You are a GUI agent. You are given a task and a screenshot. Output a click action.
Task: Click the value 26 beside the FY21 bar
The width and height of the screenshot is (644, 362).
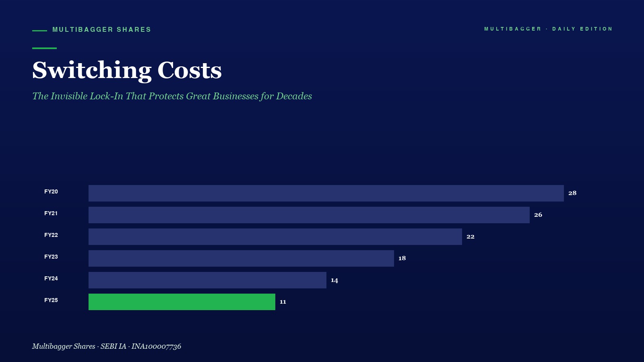tap(538, 215)
